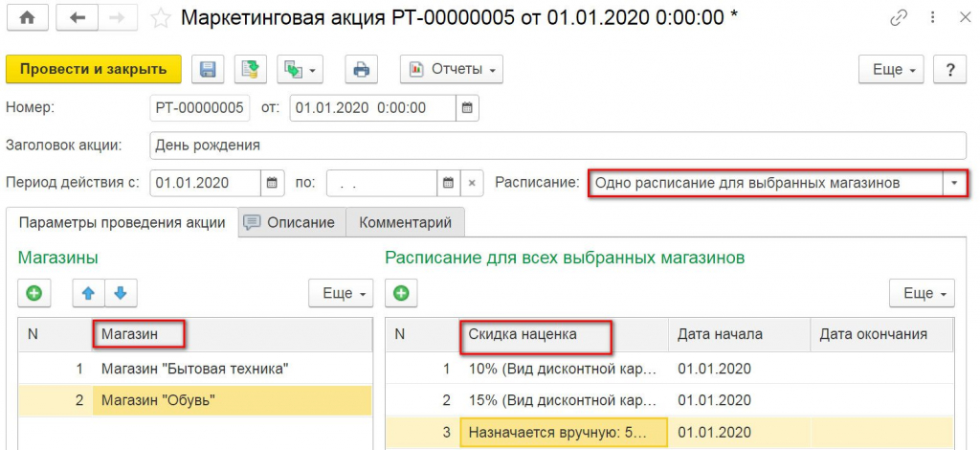This screenshot has height=450, width=980.
Task: Click the Дата начала column header
Action: (740, 334)
